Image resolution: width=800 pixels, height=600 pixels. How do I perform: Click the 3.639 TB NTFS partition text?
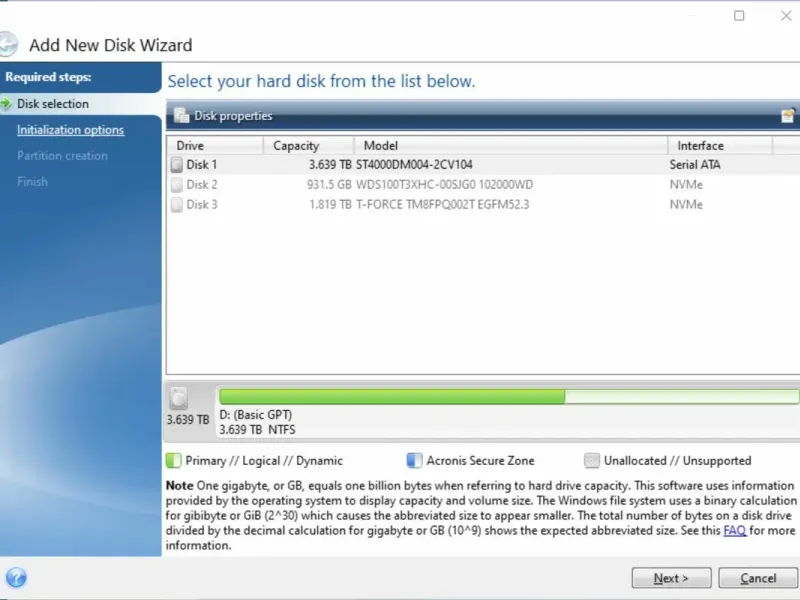tap(257, 430)
